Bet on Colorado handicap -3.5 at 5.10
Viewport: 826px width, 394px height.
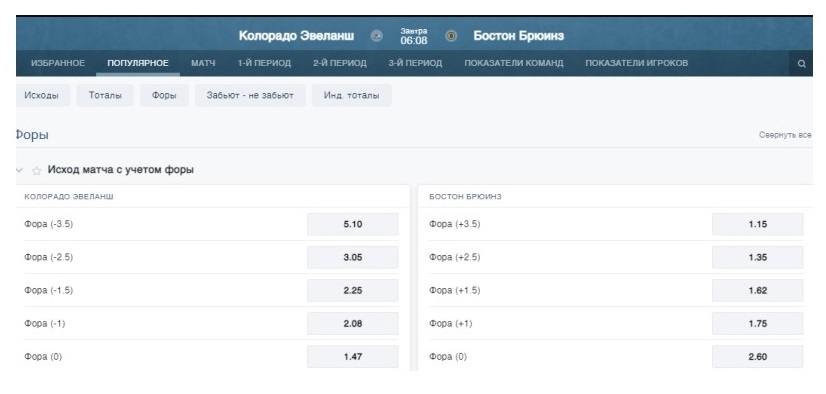tap(353, 224)
